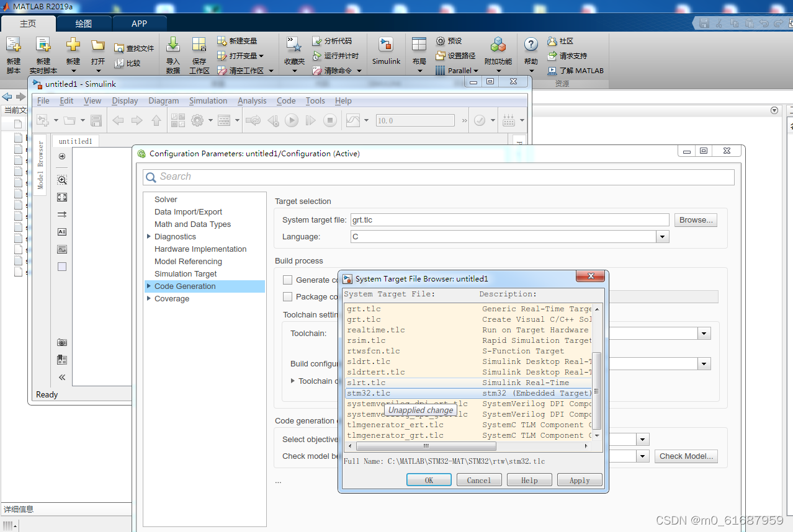Click the Help question mark icon

[x=531, y=45]
